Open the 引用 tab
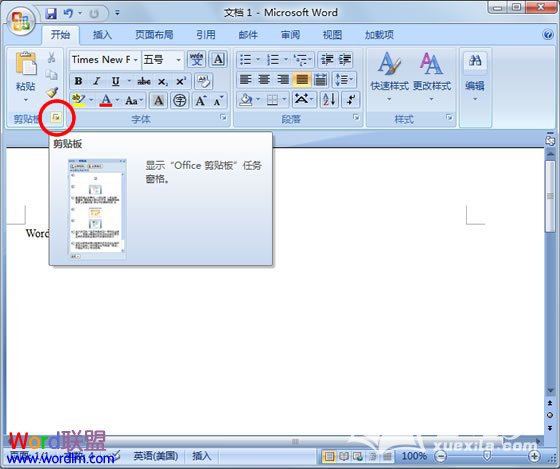560x469 pixels. [x=206, y=35]
